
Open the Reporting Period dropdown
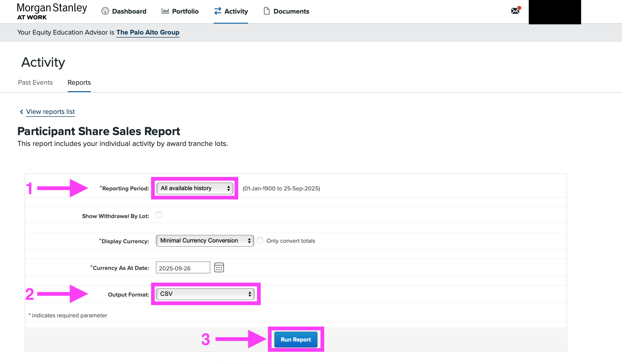[x=195, y=188]
